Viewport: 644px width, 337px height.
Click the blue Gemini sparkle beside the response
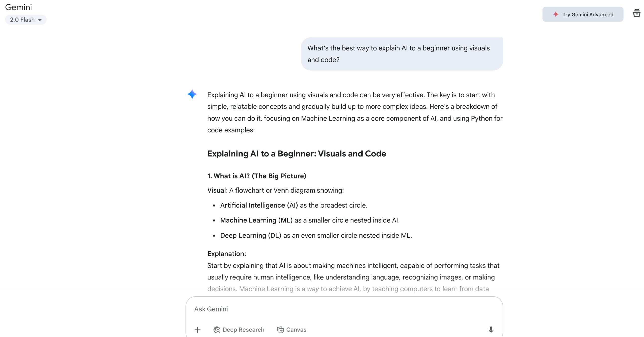click(x=192, y=94)
